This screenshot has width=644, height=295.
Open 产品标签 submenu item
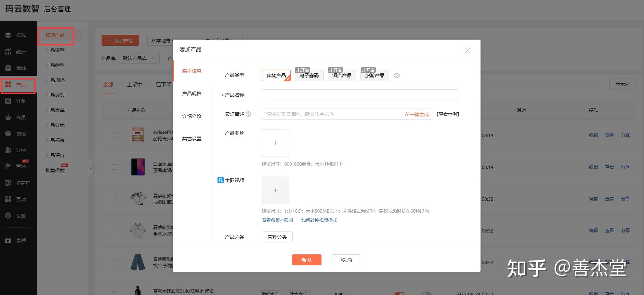pos(55,140)
